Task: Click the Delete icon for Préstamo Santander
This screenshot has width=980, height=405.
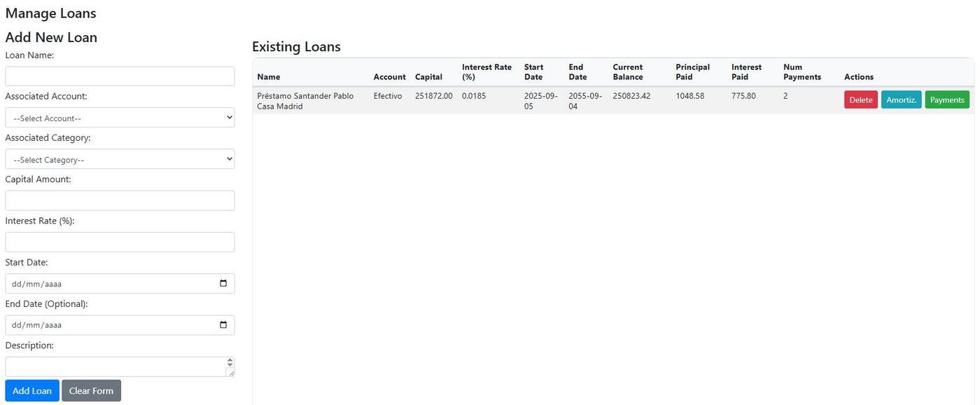Action: [x=860, y=99]
